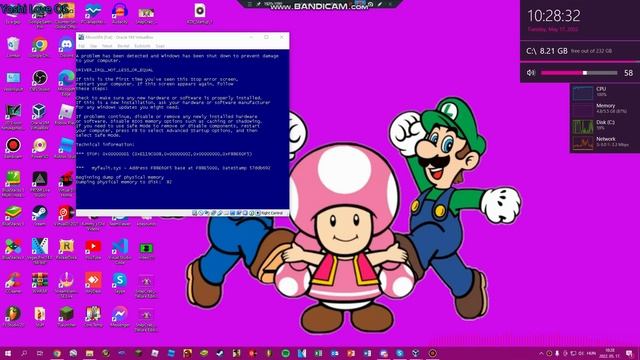Click the VirtualBox status bar Right Control indicator
Screen dimensions: 640x360
click(x=272, y=213)
